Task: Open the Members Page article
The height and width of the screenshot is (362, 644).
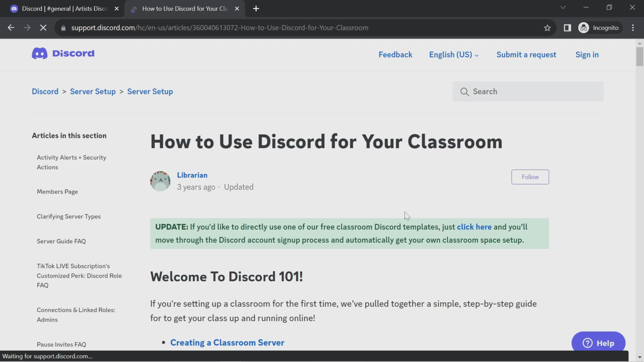Action: (x=57, y=192)
